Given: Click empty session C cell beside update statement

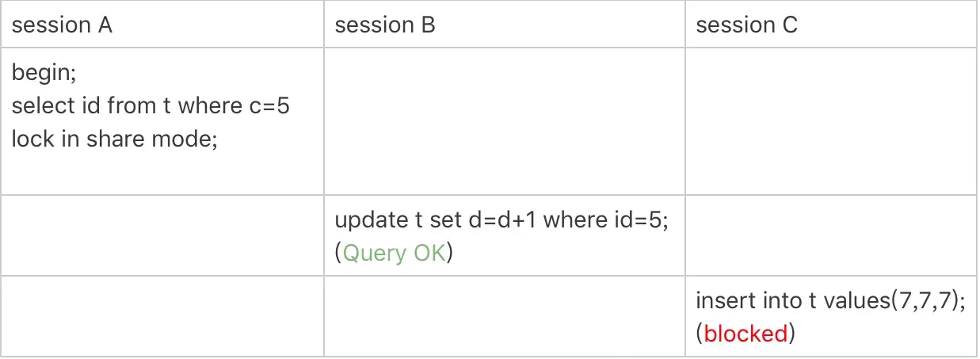Looking at the screenshot, I should [x=830, y=236].
